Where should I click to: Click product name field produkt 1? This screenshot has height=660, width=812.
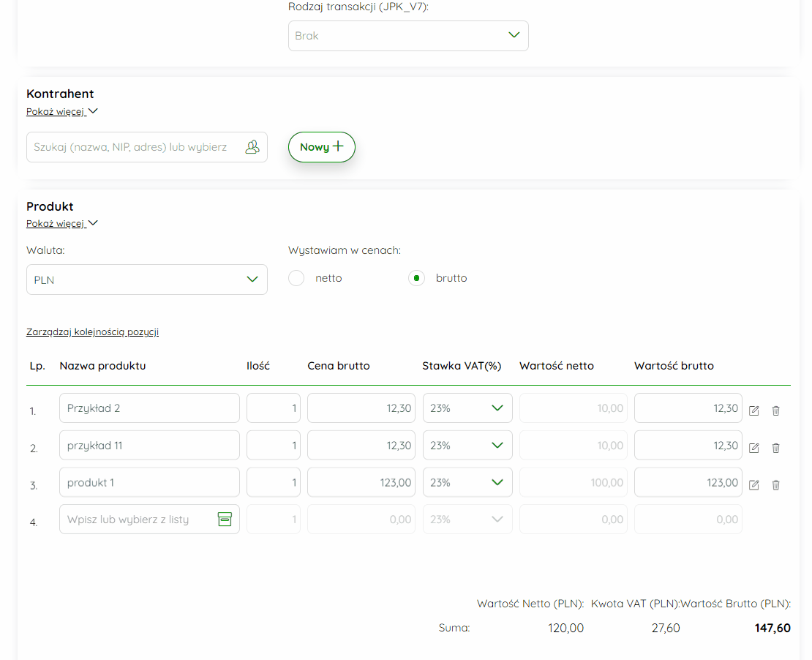(149, 482)
